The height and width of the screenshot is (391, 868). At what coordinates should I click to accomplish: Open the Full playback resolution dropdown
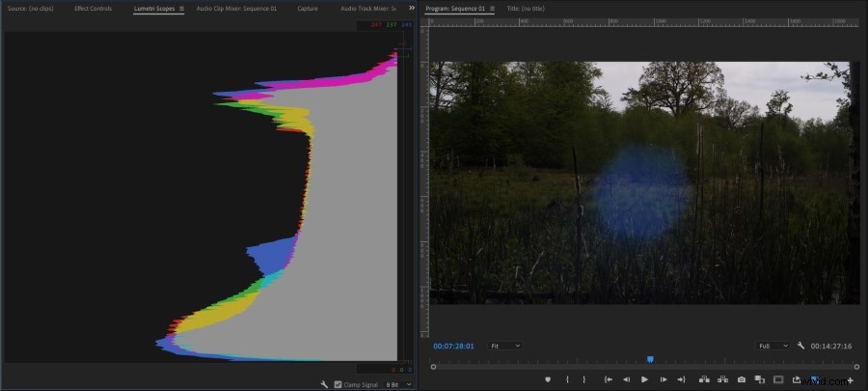tap(773, 346)
